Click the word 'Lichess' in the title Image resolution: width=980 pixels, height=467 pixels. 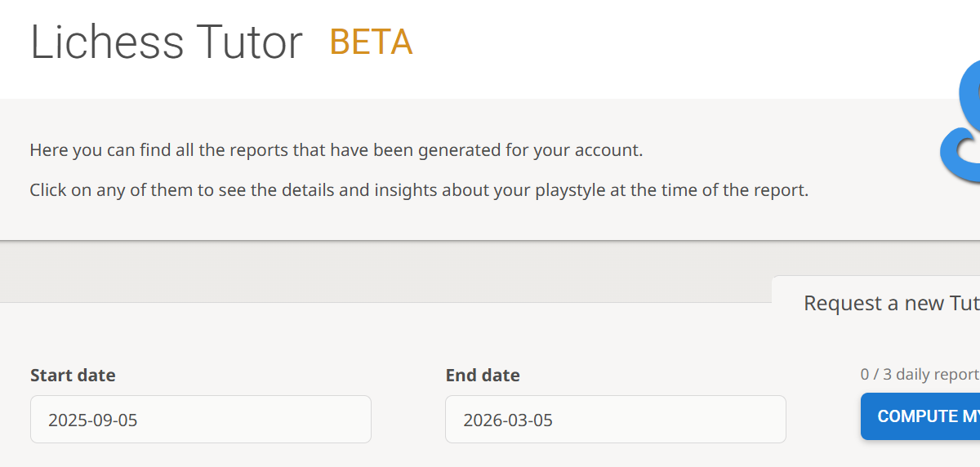(107, 42)
